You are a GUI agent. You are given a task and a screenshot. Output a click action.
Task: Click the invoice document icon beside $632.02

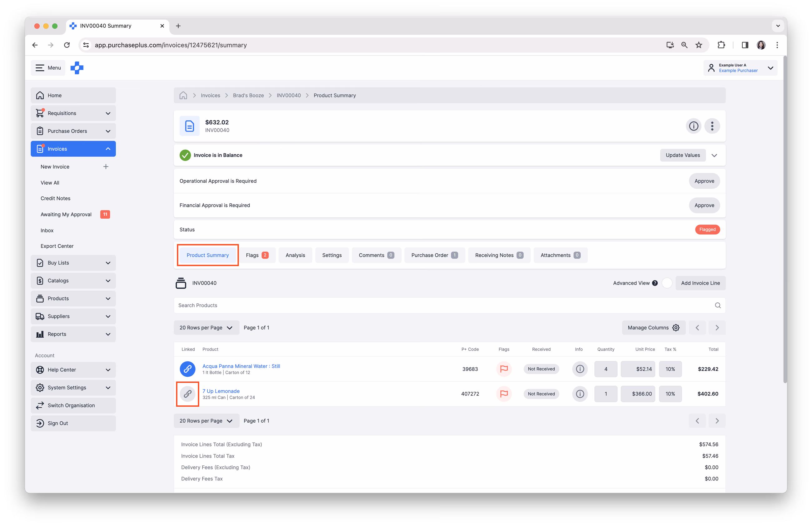(x=189, y=126)
